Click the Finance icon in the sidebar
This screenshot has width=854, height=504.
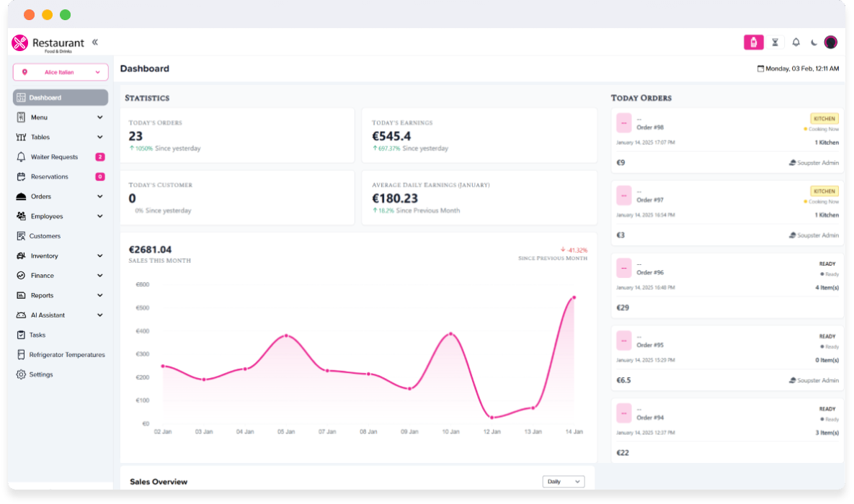(21, 276)
